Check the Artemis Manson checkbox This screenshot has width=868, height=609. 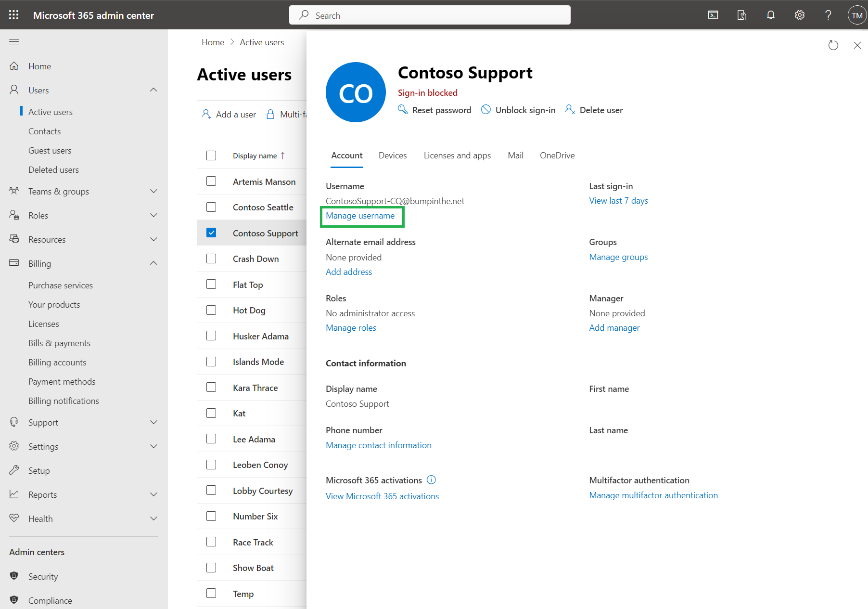(x=211, y=181)
